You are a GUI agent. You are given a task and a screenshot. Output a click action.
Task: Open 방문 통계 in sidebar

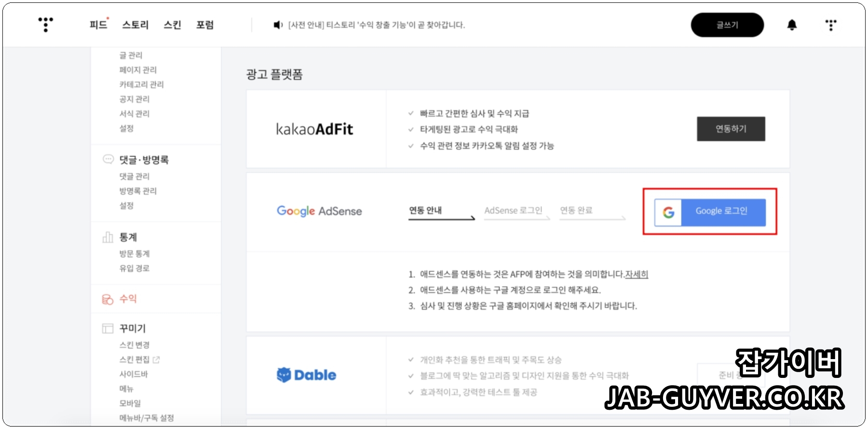coord(135,254)
